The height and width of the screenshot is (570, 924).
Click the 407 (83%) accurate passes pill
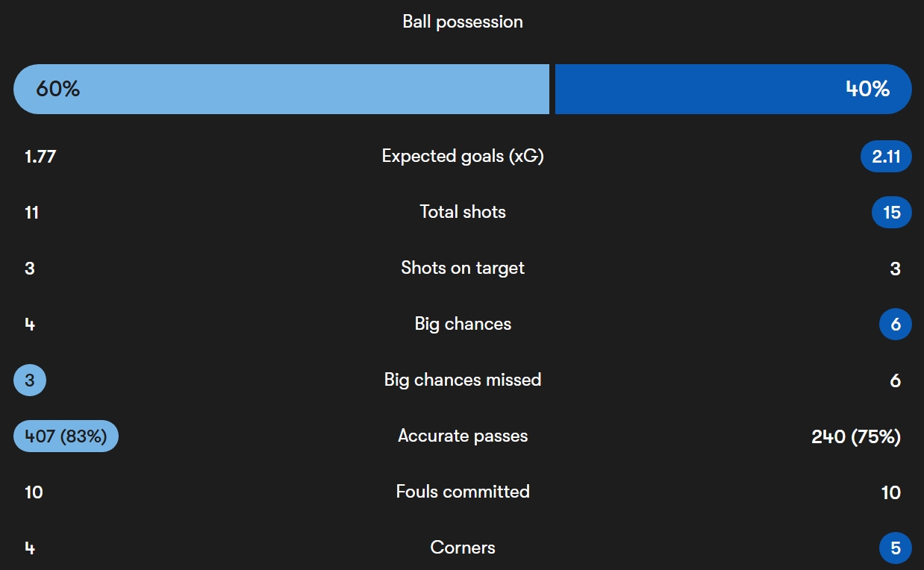coord(66,436)
